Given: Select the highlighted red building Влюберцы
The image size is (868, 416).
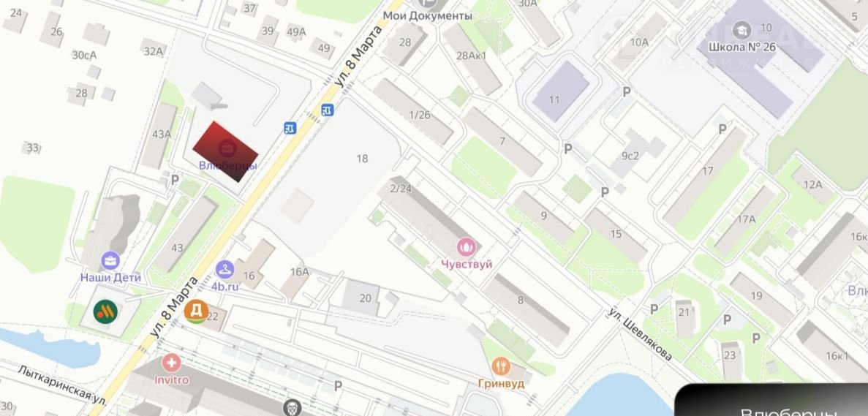Looking at the screenshot, I should (x=225, y=151).
